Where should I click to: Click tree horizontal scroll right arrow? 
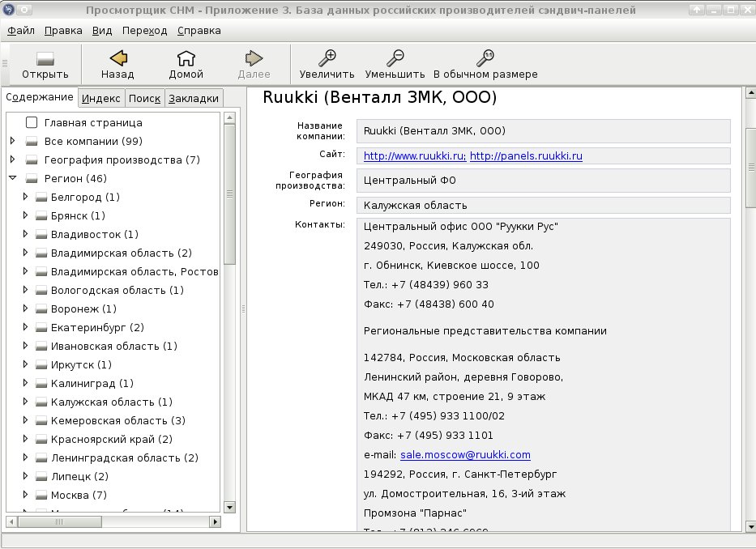(x=215, y=521)
